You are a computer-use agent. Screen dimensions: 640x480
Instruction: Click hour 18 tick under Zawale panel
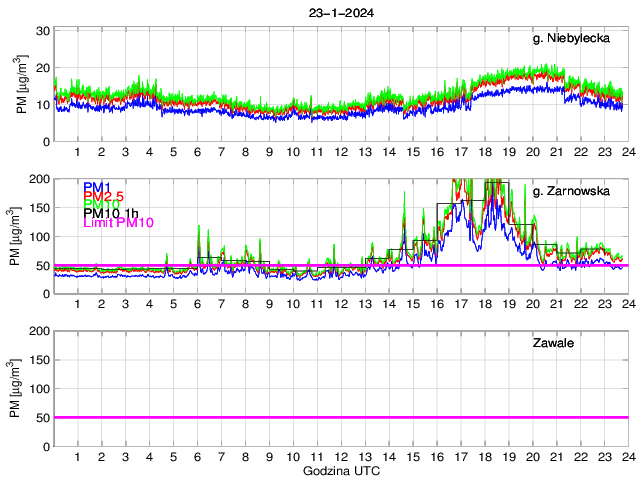484,456
